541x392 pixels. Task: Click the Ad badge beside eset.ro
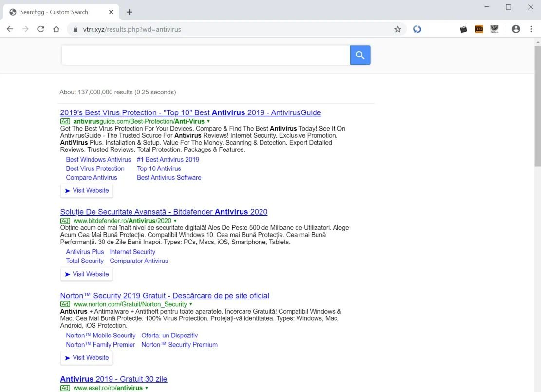tap(65, 388)
